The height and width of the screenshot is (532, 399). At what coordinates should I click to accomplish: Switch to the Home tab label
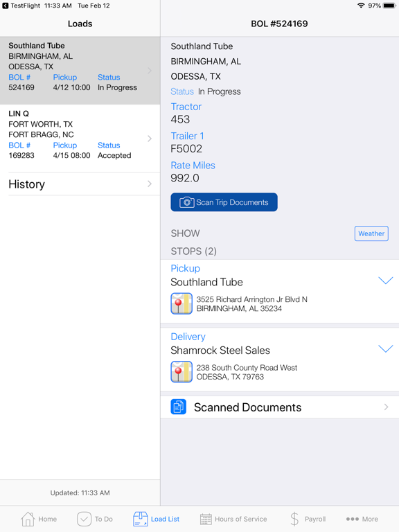[x=48, y=519]
